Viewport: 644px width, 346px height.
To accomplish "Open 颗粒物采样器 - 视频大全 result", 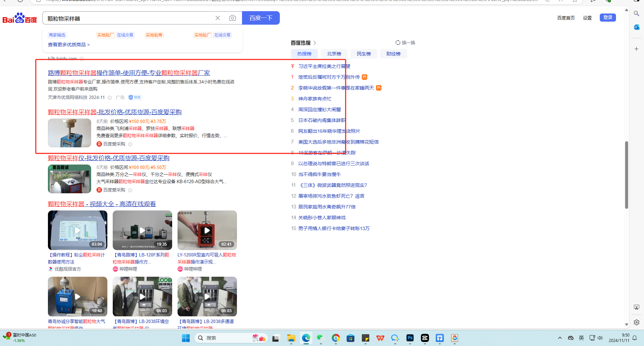I will click(102, 204).
